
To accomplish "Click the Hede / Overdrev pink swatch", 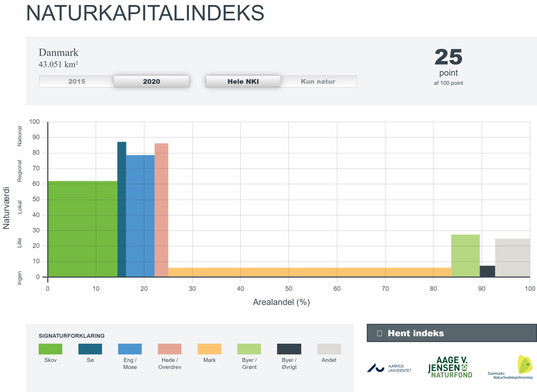I will (x=169, y=349).
